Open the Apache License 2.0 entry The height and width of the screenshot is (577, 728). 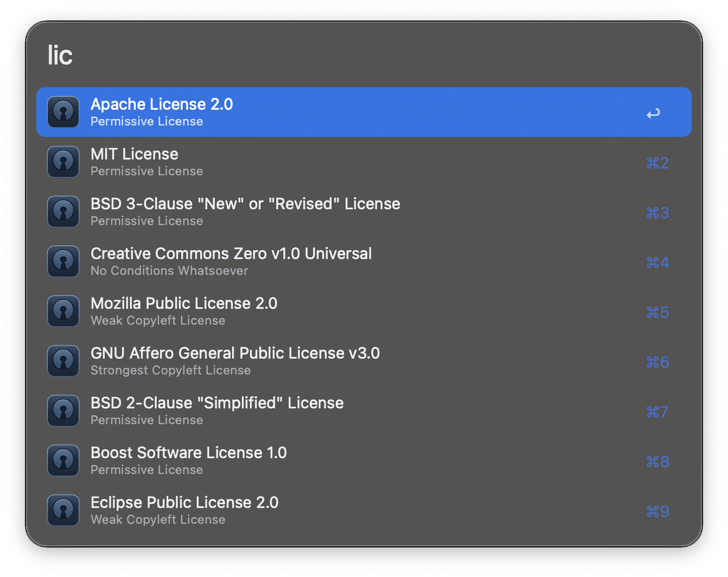[x=283, y=111]
